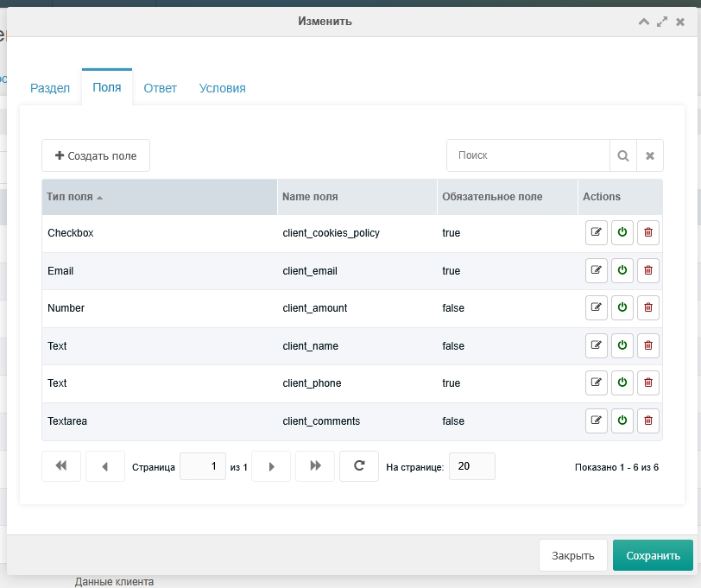Collapse the Изменить dialog with chevron
Image resolution: width=701 pixels, height=588 pixels.
[644, 22]
